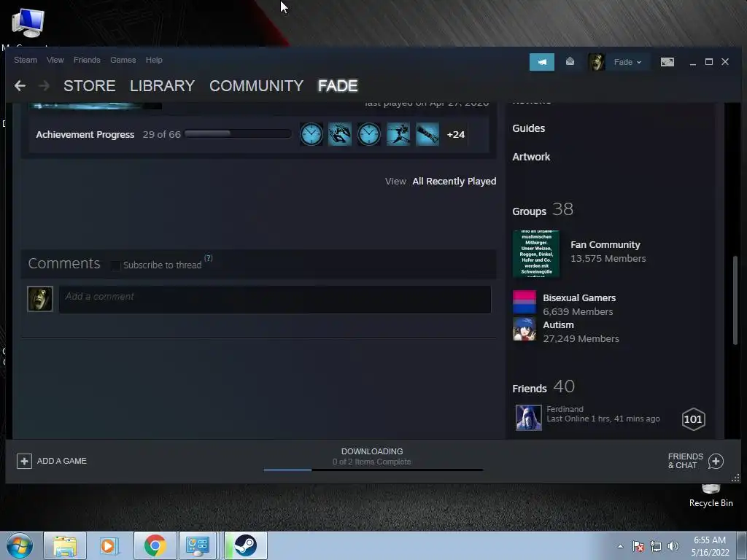Click the download progress bar
747x560 pixels.
(373, 470)
